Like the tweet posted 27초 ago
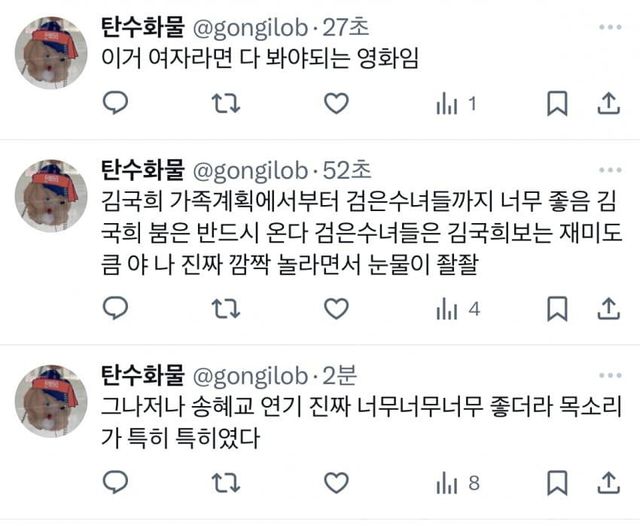The width and height of the screenshot is (640, 526). pos(336,103)
